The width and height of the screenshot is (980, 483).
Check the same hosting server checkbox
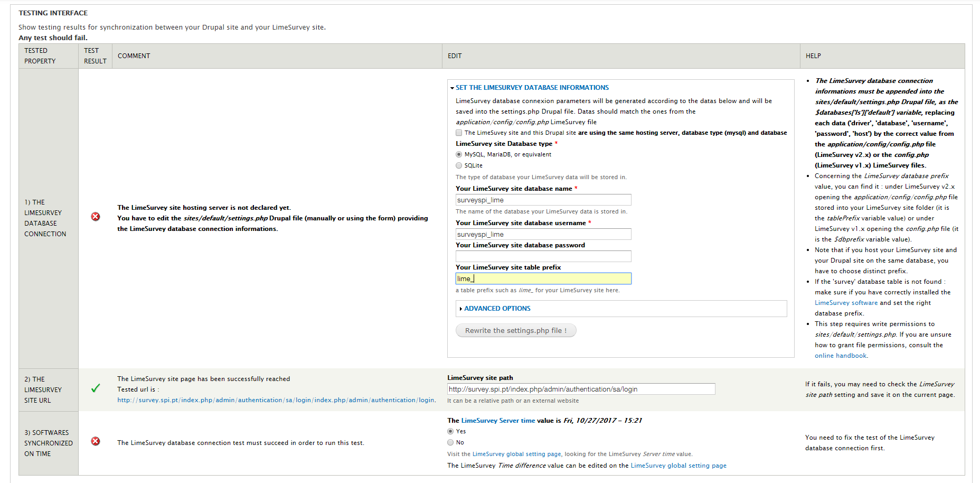tap(459, 133)
